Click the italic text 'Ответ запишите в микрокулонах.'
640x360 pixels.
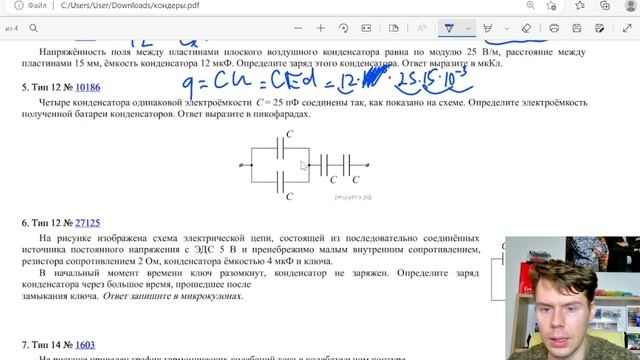[x=173, y=296]
